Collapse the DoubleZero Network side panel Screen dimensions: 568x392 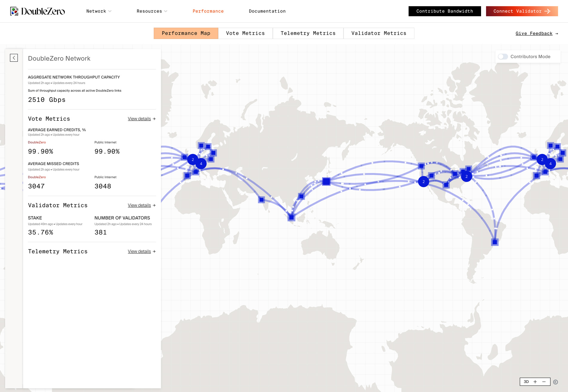tap(14, 58)
